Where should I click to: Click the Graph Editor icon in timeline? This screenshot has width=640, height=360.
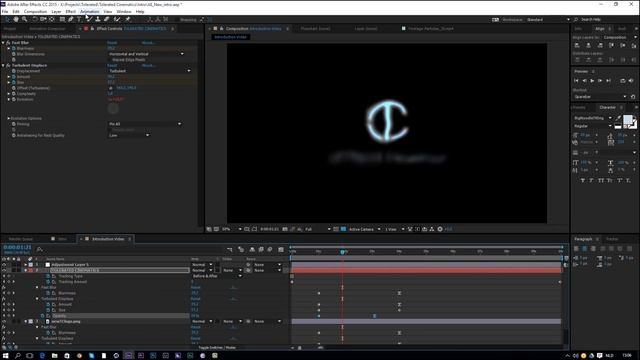click(x=281, y=249)
